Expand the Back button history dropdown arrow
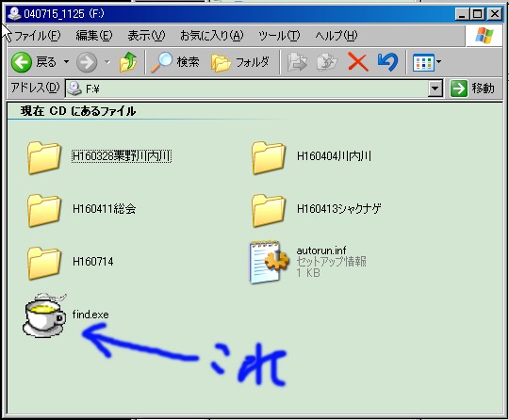This screenshot has height=420, width=509. [x=66, y=61]
